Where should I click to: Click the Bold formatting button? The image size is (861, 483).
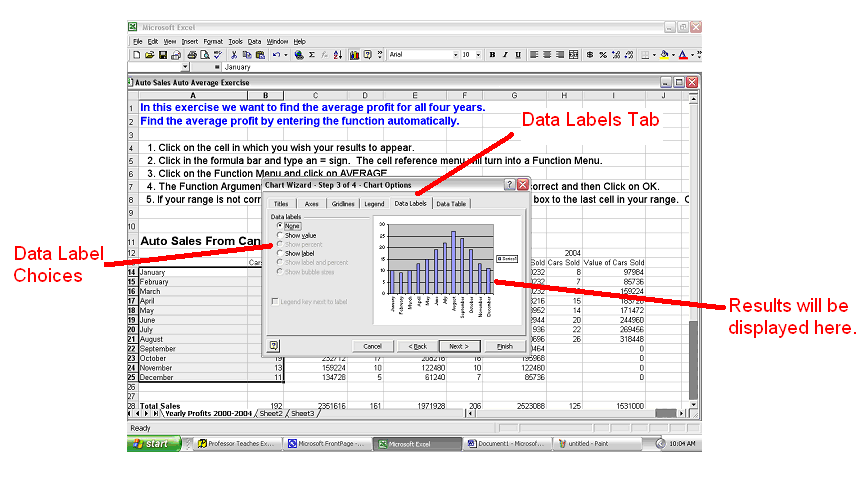(x=491, y=54)
